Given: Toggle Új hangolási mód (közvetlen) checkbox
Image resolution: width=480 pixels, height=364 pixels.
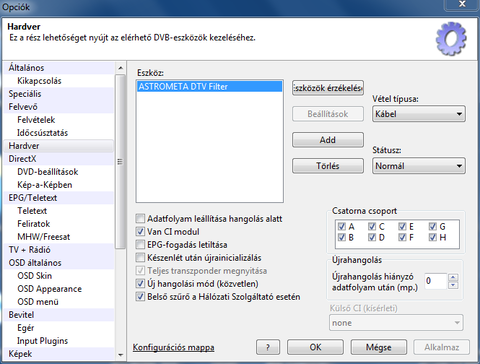Looking at the screenshot, I should point(140,284).
